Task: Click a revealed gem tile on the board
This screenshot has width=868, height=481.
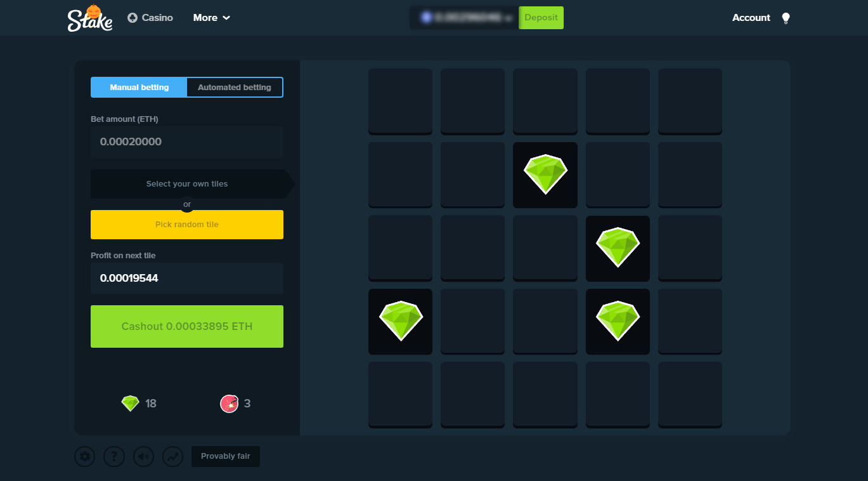Action: tap(545, 175)
